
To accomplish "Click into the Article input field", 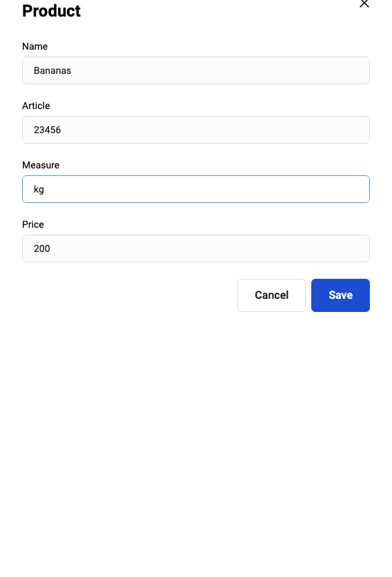I will point(196,130).
